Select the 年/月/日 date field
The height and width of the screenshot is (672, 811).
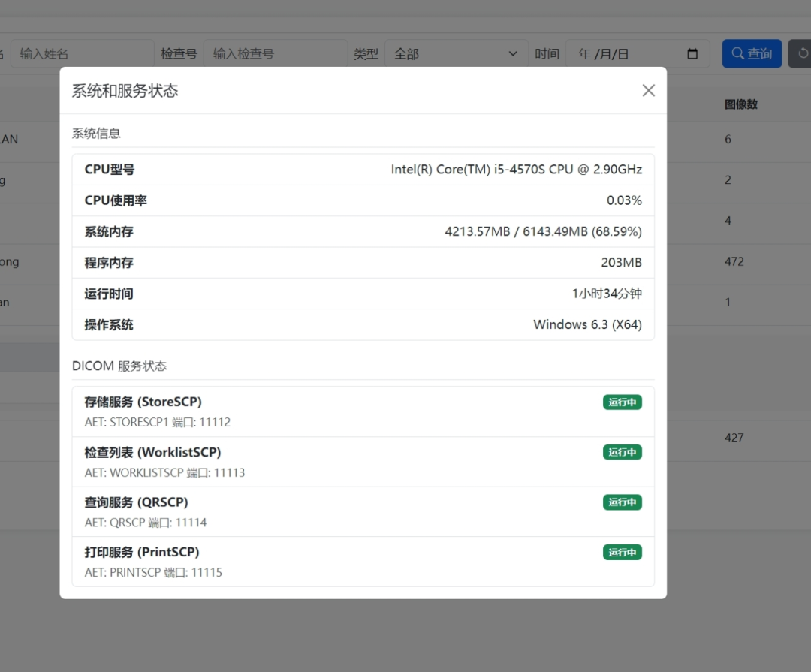point(623,54)
